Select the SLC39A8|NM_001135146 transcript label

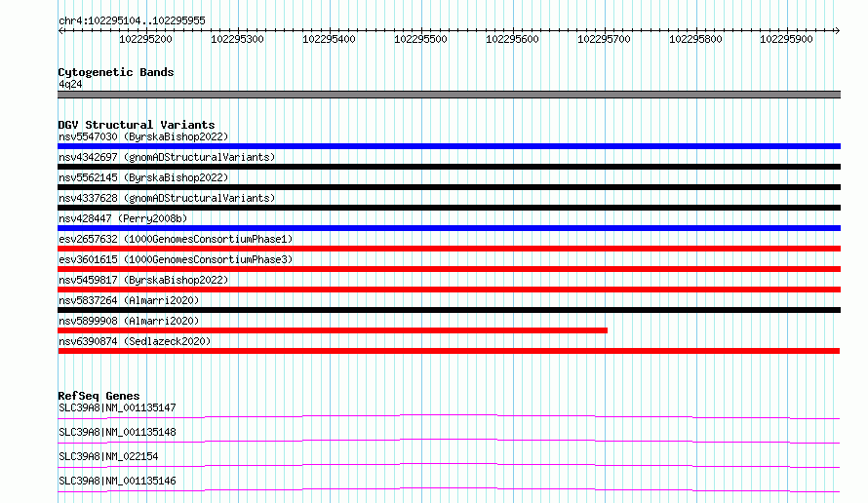[x=117, y=481]
